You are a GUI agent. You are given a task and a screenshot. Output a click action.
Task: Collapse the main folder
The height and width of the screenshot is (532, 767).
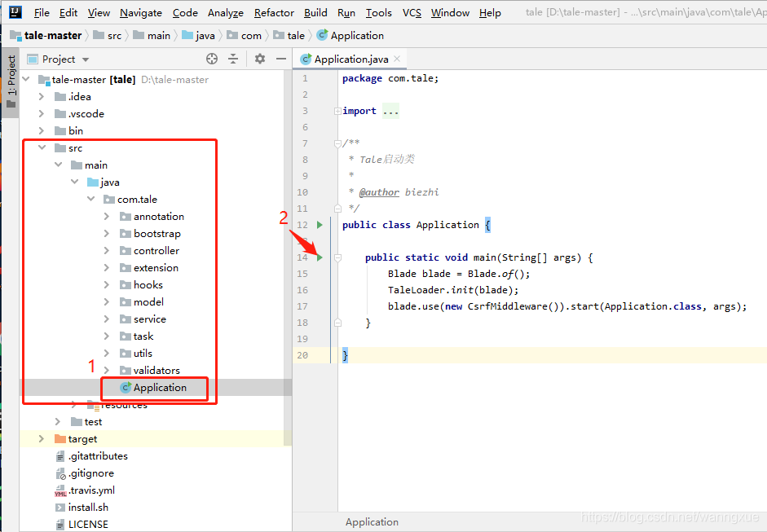pos(58,165)
